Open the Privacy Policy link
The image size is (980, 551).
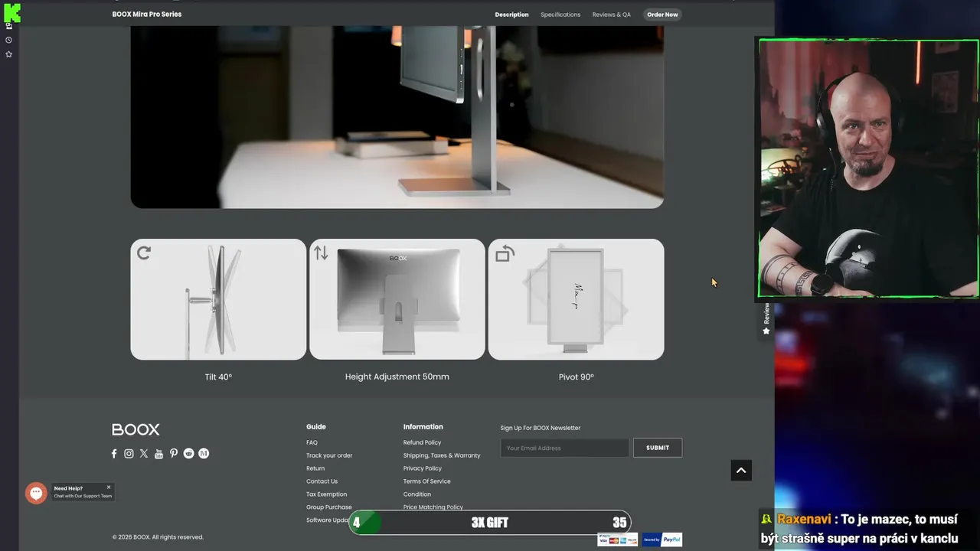[x=423, y=468]
